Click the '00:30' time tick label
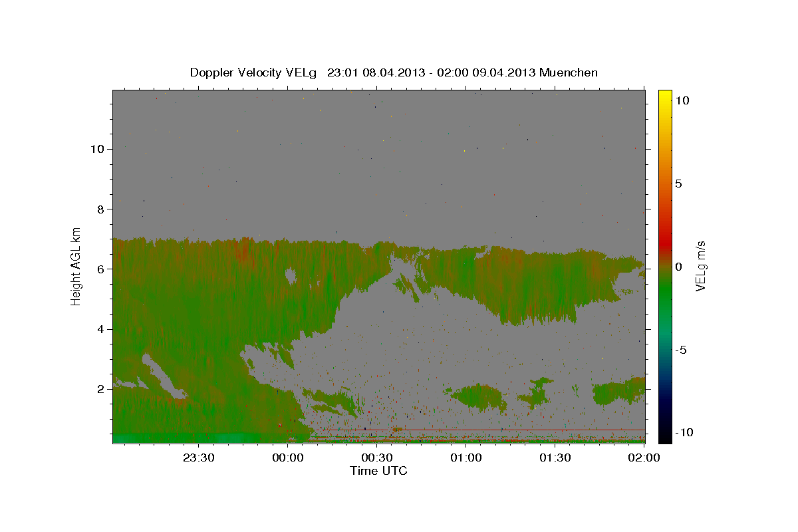The width and height of the screenshot is (798, 532). pyautogui.click(x=377, y=458)
